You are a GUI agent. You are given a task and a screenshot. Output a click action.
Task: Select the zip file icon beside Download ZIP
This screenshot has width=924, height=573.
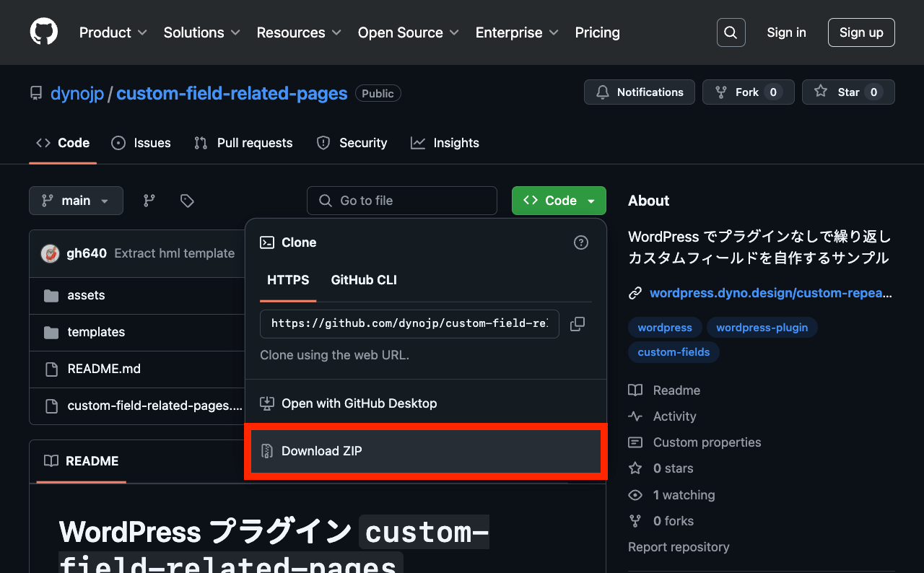[x=267, y=451]
